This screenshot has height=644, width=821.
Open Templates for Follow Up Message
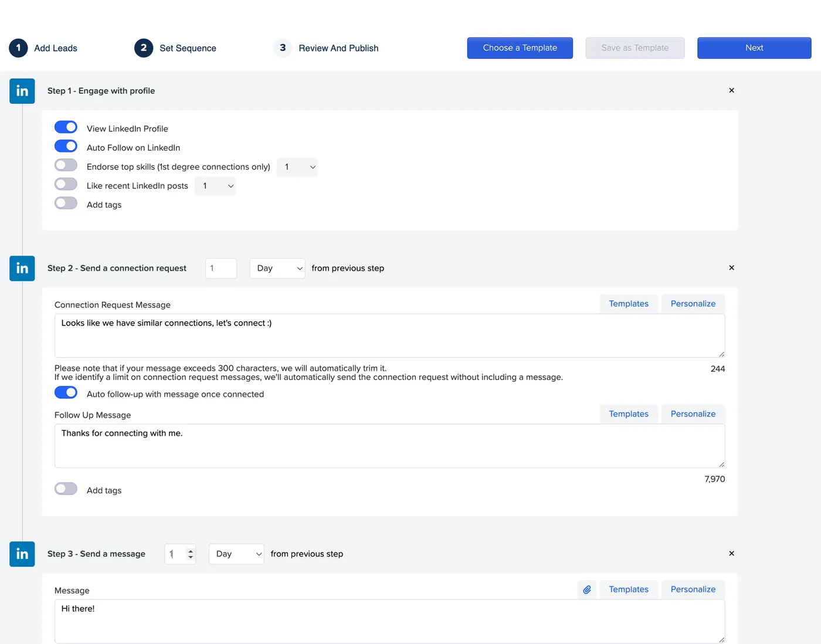click(629, 414)
